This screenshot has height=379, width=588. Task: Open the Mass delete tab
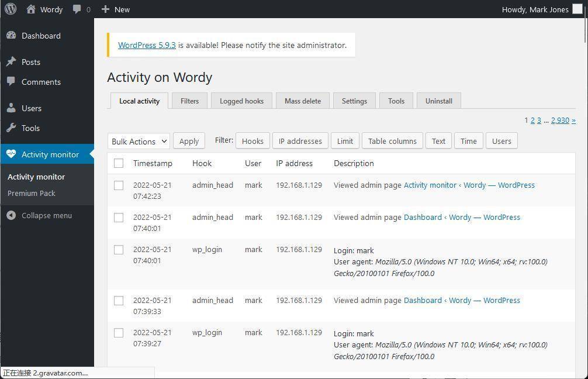303,101
